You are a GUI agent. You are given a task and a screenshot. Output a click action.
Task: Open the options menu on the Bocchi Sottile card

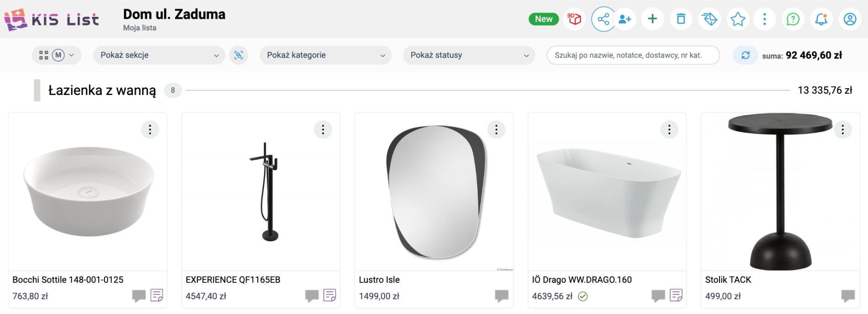pyautogui.click(x=150, y=130)
